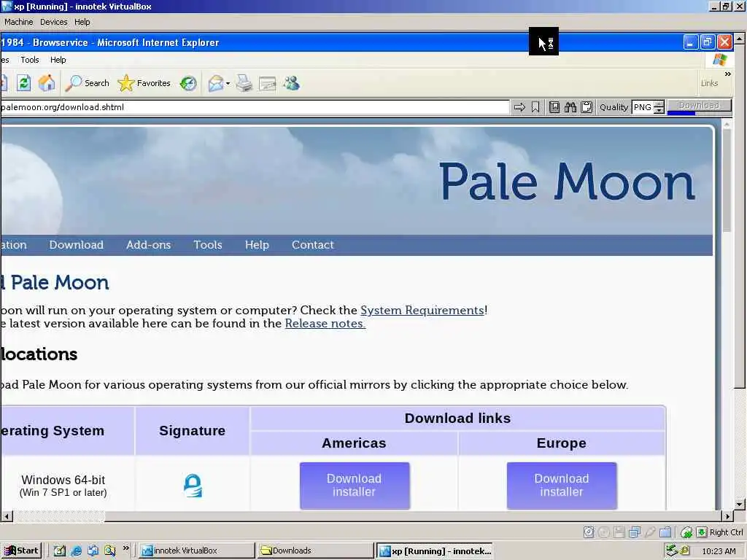This screenshot has width=747, height=560.
Task: Click the Print toolbar icon
Action: tap(244, 83)
